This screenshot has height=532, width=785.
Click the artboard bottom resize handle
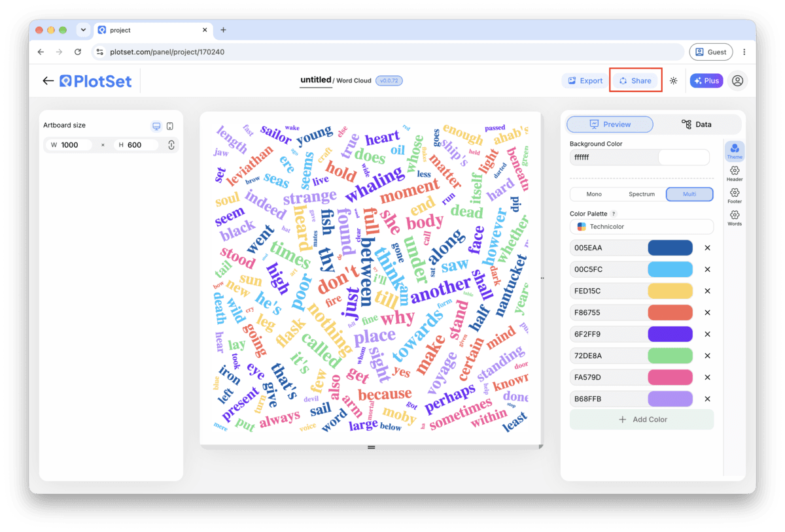pos(371,448)
